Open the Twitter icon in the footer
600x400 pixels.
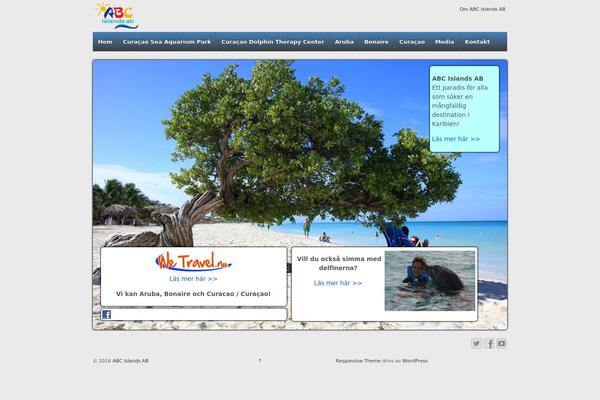pyautogui.click(x=476, y=343)
